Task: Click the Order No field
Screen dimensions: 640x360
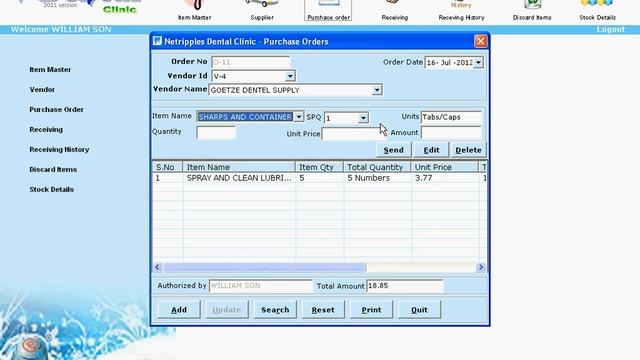Action: 251,62
